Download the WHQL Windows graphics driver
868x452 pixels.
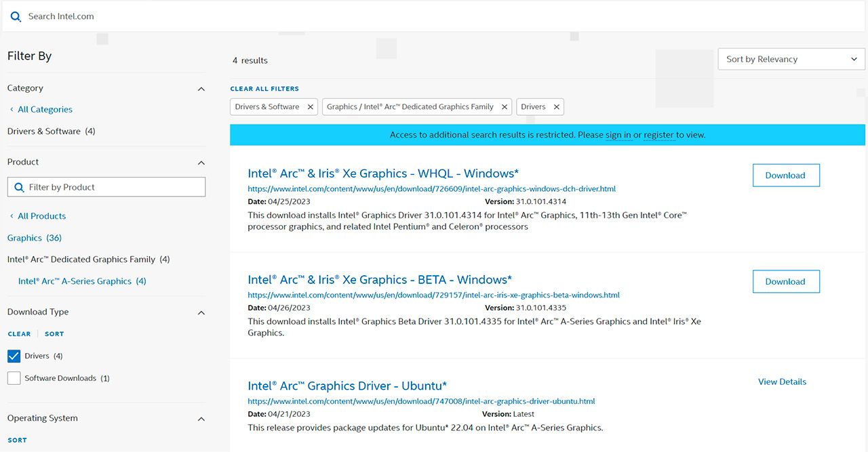pos(785,176)
